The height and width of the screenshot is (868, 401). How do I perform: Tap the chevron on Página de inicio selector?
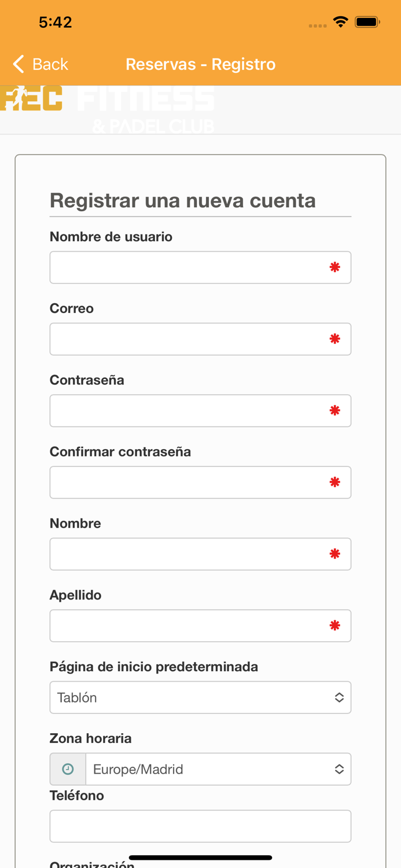tap(340, 697)
